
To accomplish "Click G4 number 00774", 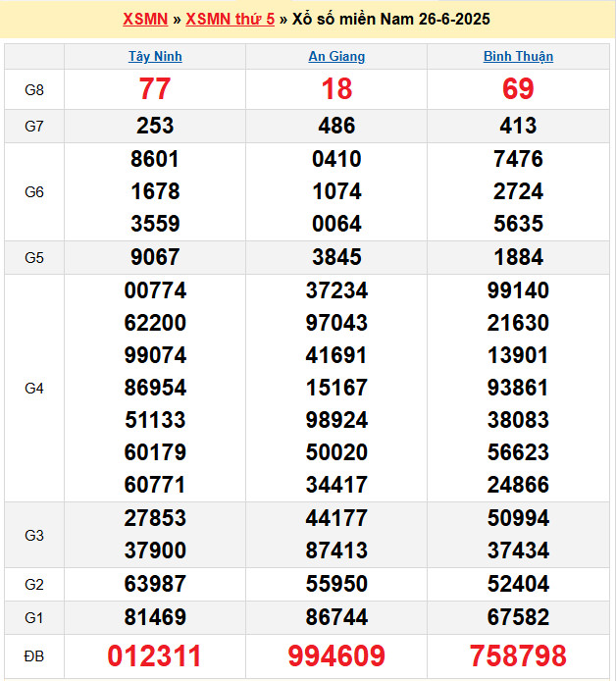I will point(155,290).
